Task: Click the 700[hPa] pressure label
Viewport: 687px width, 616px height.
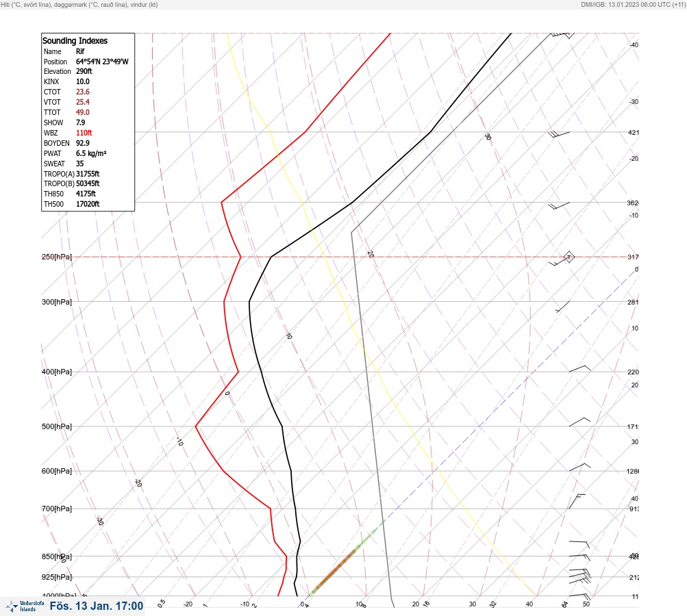Action: click(57, 509)
